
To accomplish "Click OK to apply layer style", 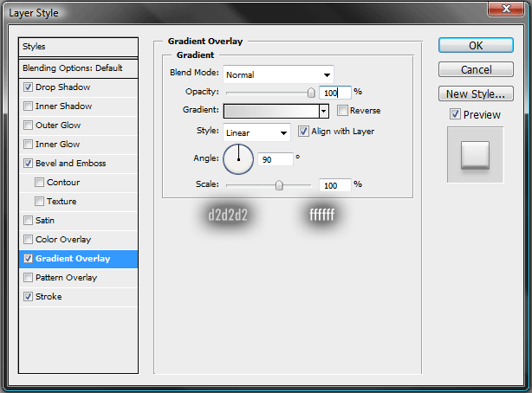I will click(476, 45).
